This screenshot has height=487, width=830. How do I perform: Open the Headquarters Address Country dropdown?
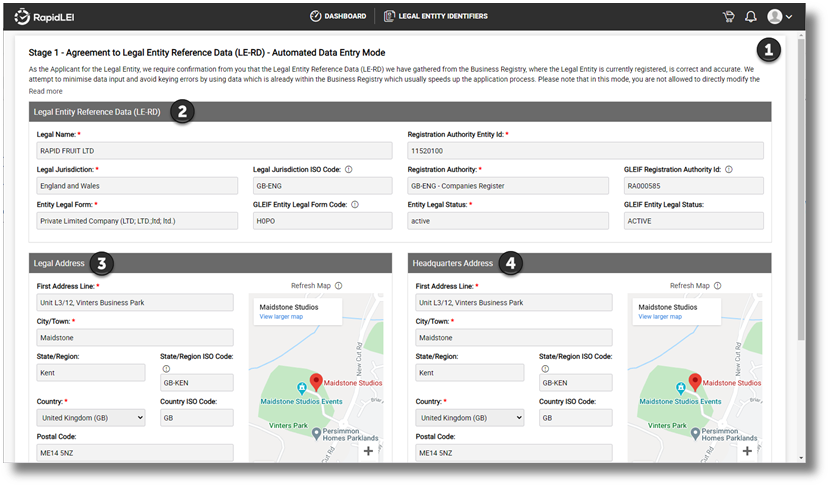(x=469, y=418)
